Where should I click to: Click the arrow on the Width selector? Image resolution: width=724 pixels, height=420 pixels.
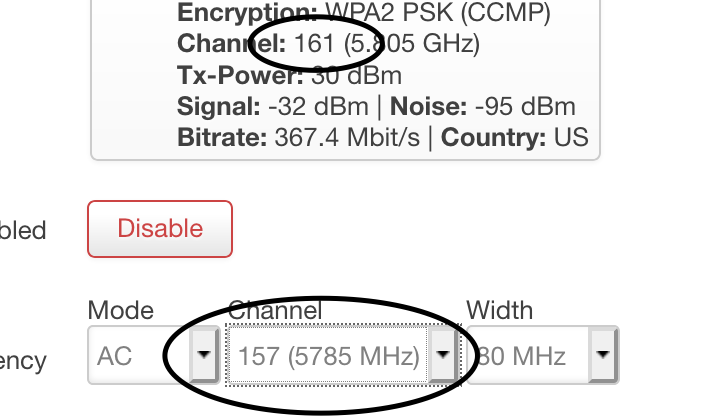(x=603, y=355)
